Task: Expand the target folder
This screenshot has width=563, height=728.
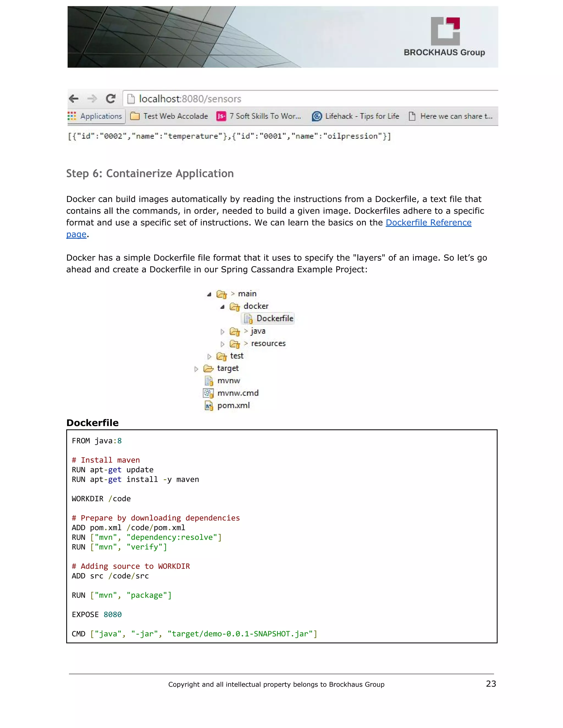Action: [196, 369]
